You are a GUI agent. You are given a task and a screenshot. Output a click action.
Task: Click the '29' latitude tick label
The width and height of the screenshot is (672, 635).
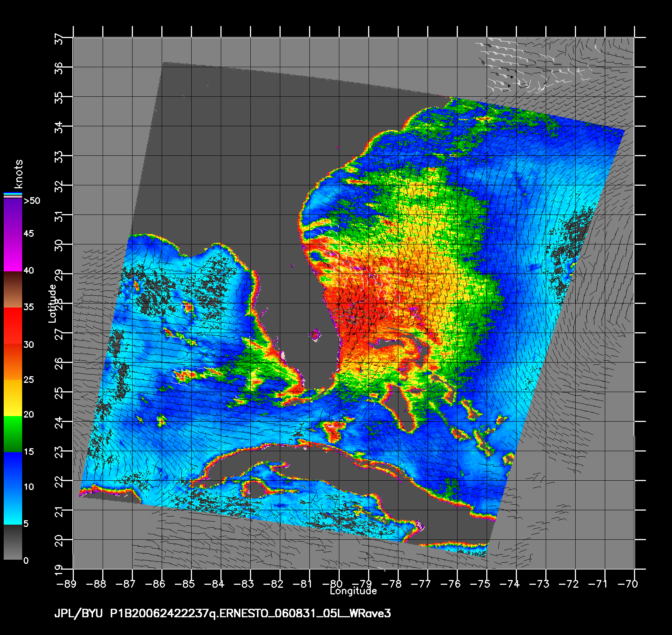pyautogui.click(x=59, y=275)
